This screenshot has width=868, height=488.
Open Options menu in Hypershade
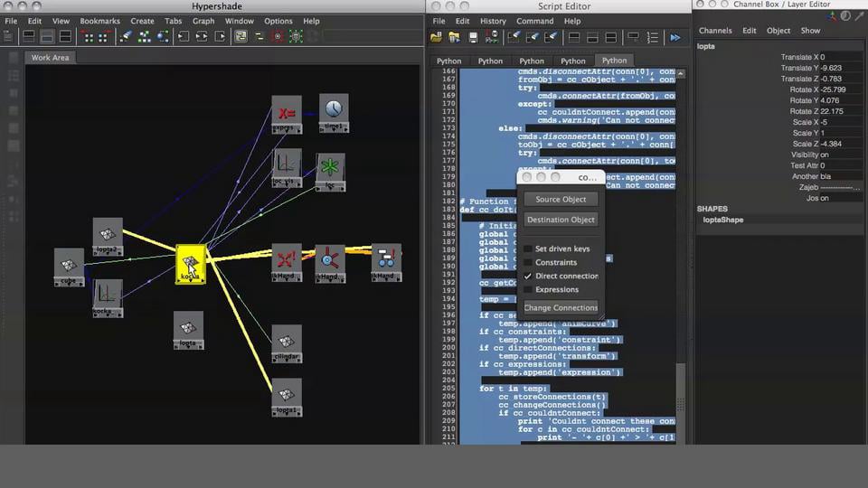(278, 21)
